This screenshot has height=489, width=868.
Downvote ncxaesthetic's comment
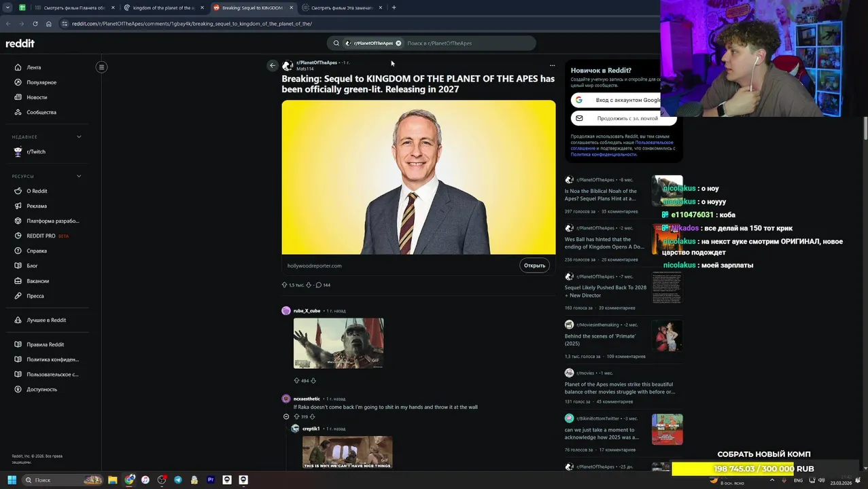313,416
